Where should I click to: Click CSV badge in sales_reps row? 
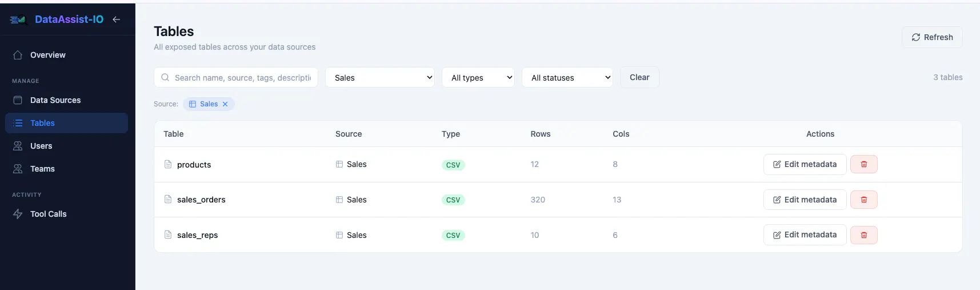coord(453,235)
